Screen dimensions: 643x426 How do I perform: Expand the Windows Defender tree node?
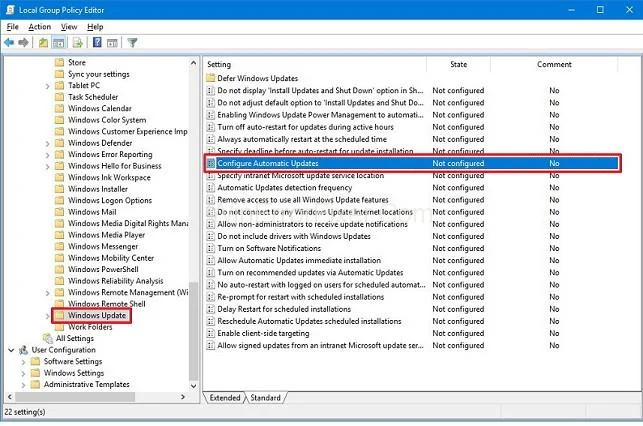pos(47,143)
